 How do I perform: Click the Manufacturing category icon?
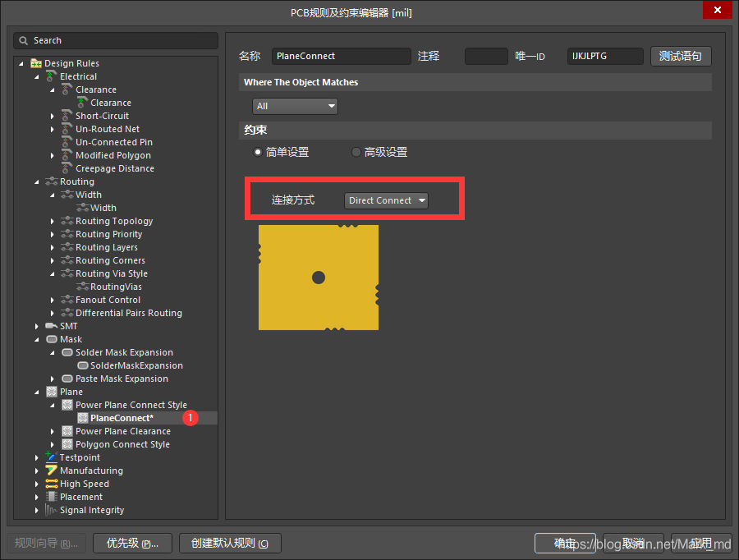(52, 470)
